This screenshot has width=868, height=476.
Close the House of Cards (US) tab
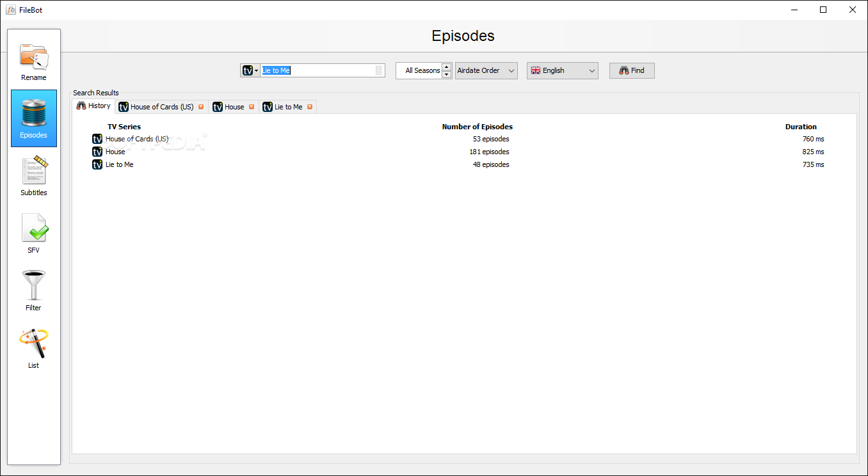coord(201,107)
